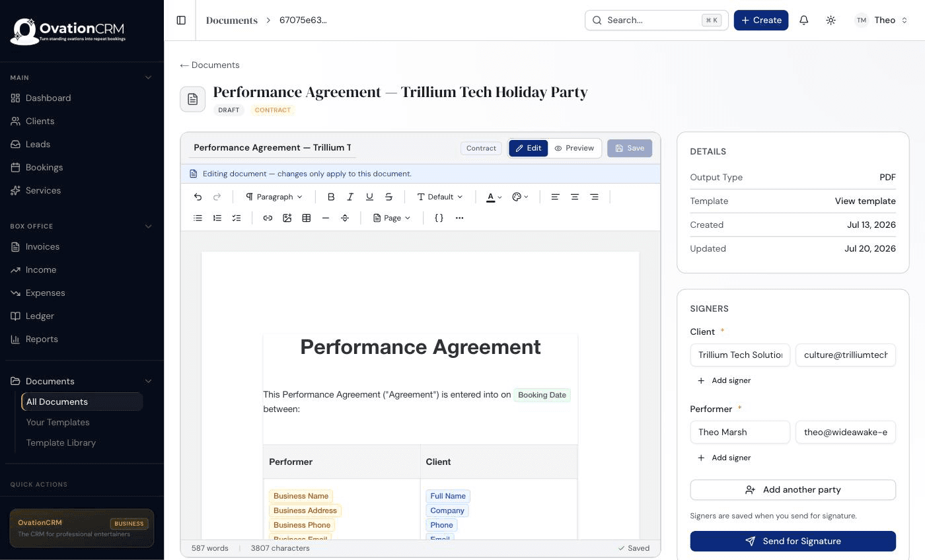
Task: Collapse the MAIN sidebar section
Action: 148,77
